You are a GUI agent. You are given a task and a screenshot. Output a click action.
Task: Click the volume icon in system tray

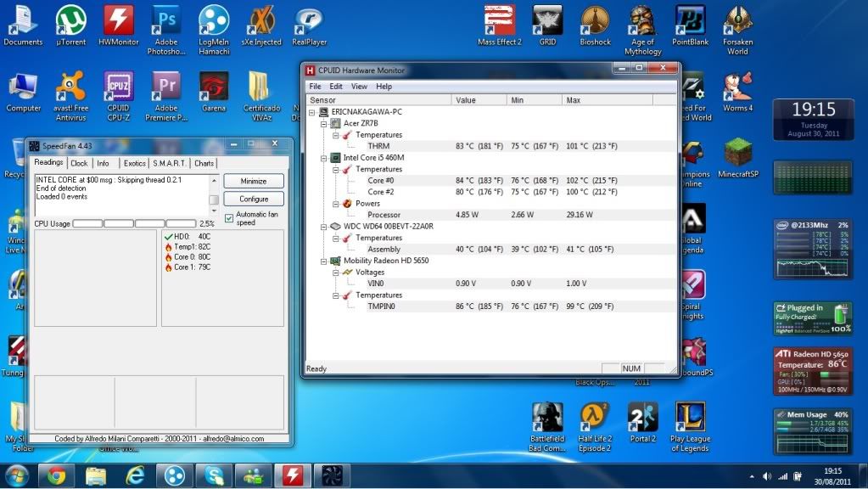pyautogui.click(x=767, y=476)
